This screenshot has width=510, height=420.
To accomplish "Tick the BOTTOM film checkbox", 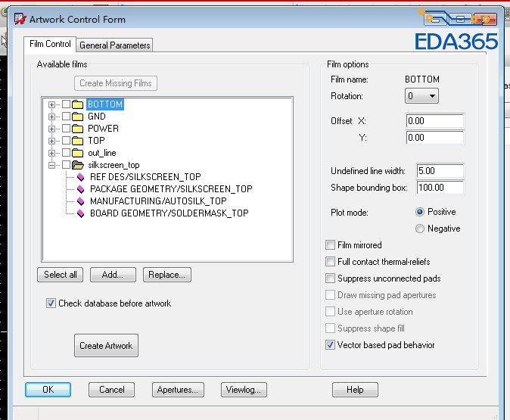I will point(66,104).
